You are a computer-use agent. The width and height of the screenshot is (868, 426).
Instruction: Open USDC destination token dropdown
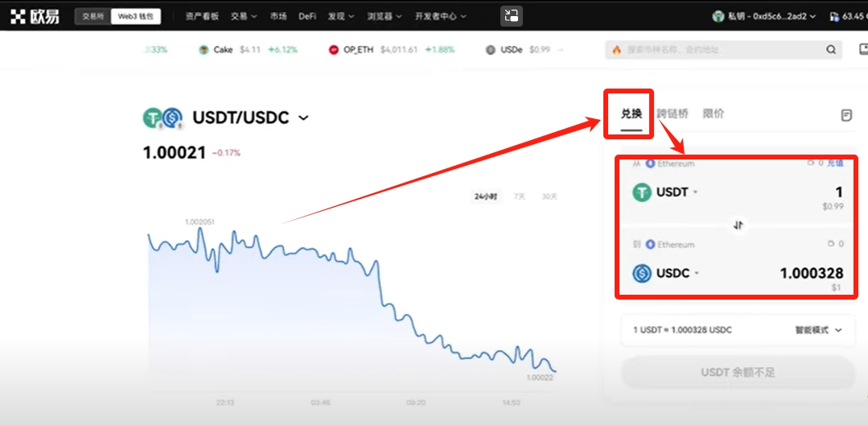(x=665, y=273)
